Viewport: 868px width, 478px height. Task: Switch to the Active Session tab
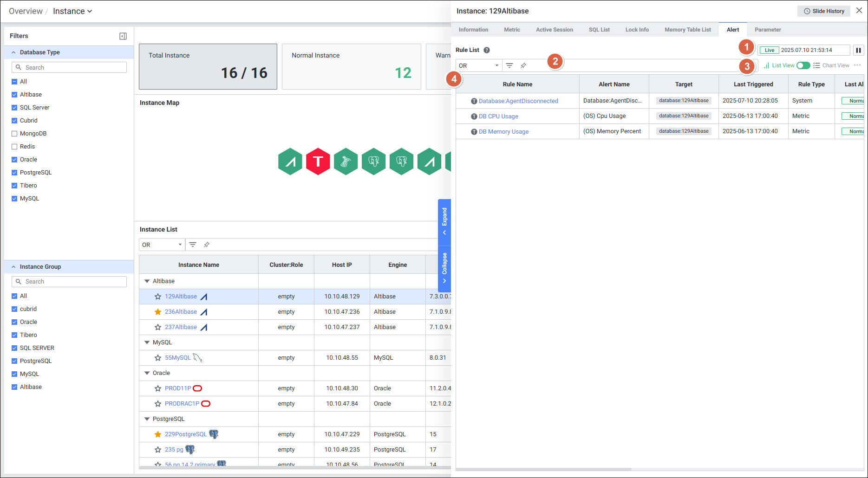click(x=554, y=30)
